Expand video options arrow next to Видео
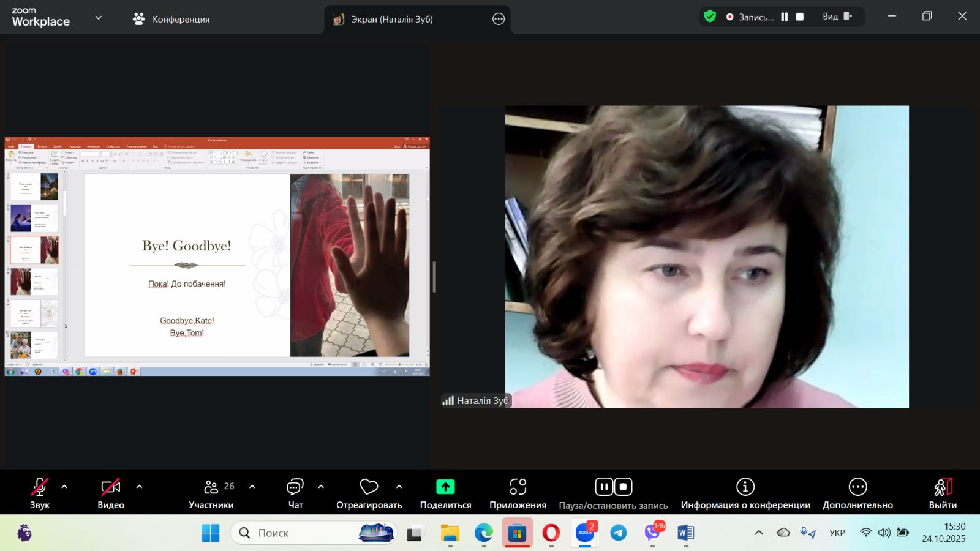This screenshot has width=980, height=551. [139, 487]
